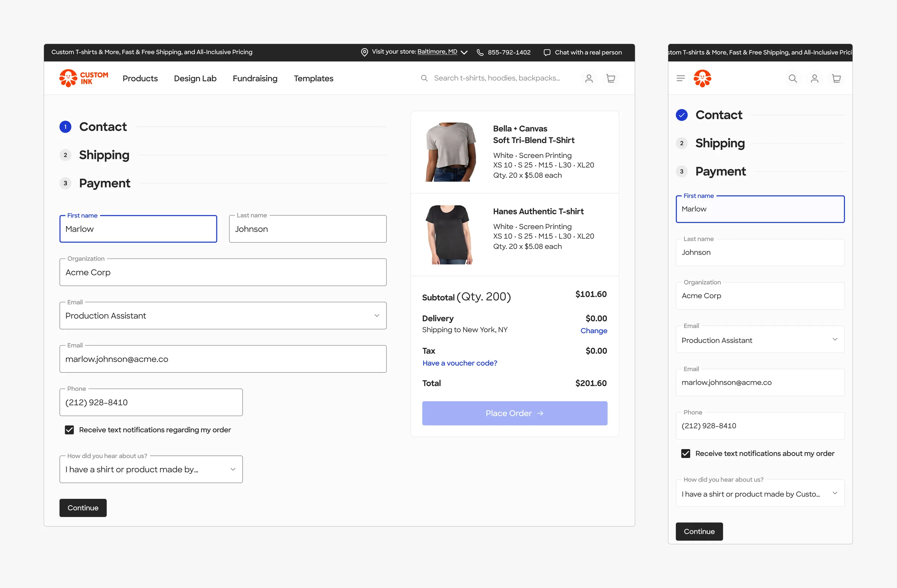Open the desktop user account icon
This screenshot has width=897, height=588.
pos(589,78)
